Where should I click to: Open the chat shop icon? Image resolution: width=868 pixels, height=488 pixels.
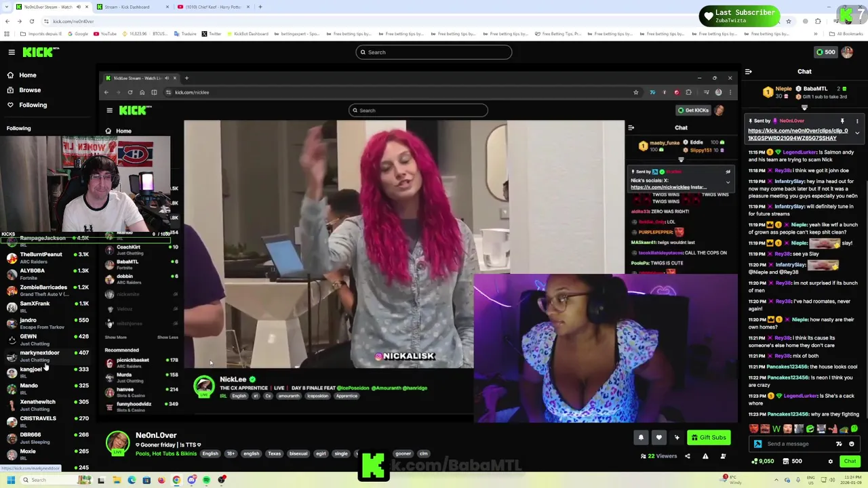786,462
